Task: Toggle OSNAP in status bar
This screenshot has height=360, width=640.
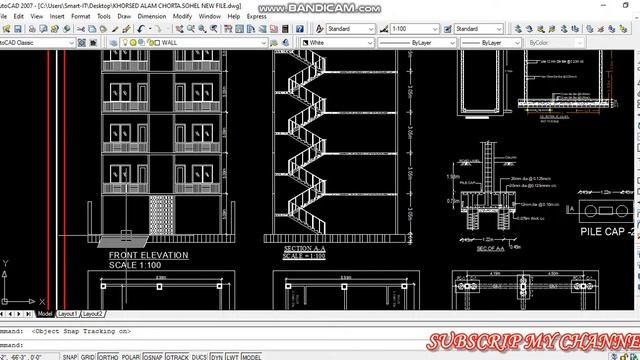Action: (x=153, y=357)
